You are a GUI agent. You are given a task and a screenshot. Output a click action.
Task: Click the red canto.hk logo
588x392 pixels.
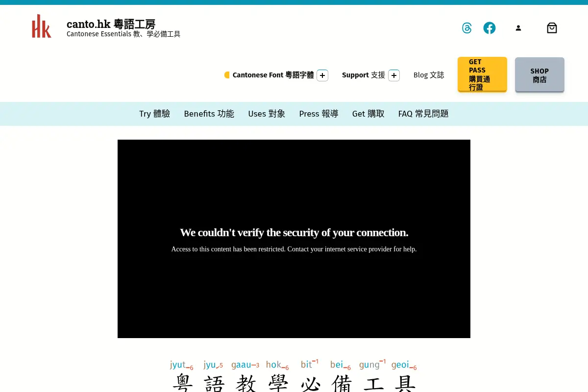coord(42,26)
